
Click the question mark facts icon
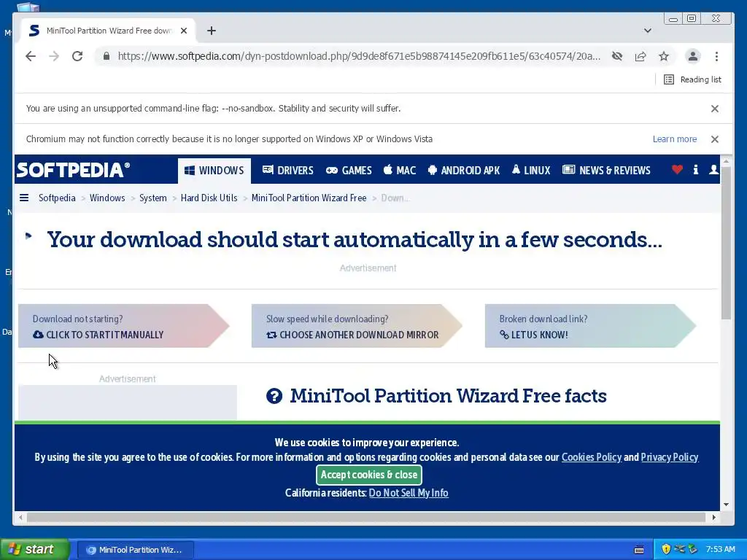click(x=274, y=396)
